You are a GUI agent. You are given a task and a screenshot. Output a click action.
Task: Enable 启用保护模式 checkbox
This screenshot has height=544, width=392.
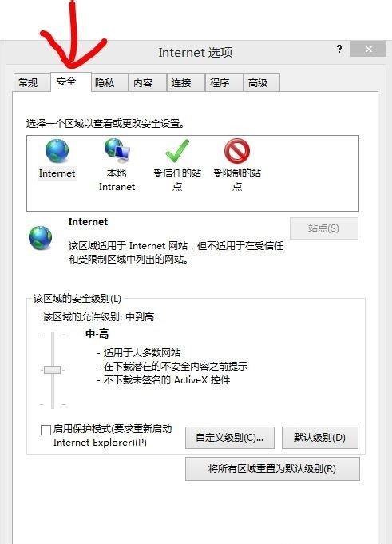click(x=46, y=430)
